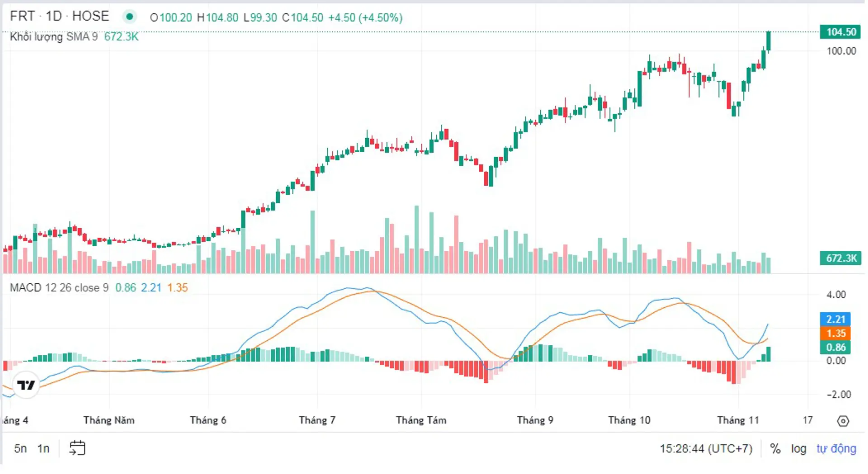Screen dimensions: 868x474
Task: Click the L99.30 low value
Action: (260, 18)
